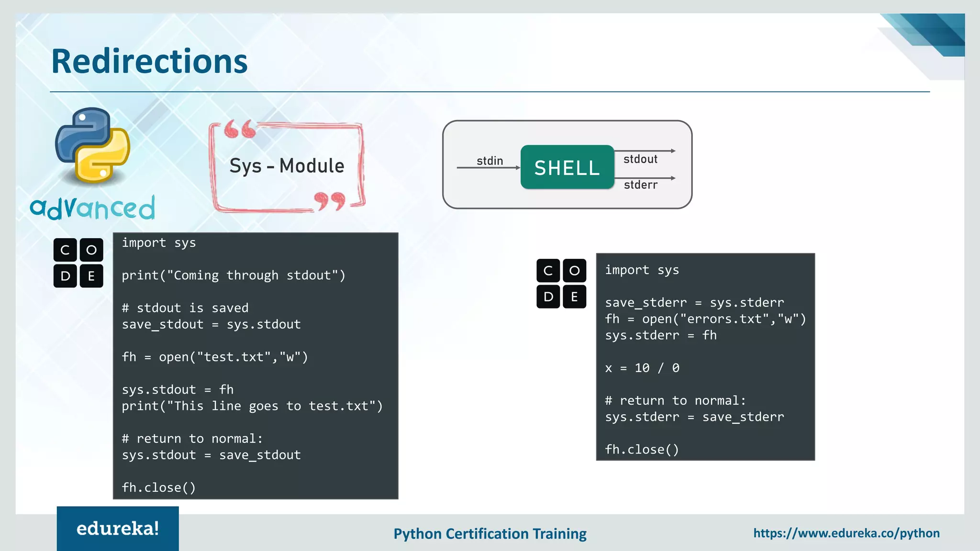Screen dimensions: 980x551
Task: Click 'sys.stdout = save_stdout' line
Action: click(x=212, y=455)
